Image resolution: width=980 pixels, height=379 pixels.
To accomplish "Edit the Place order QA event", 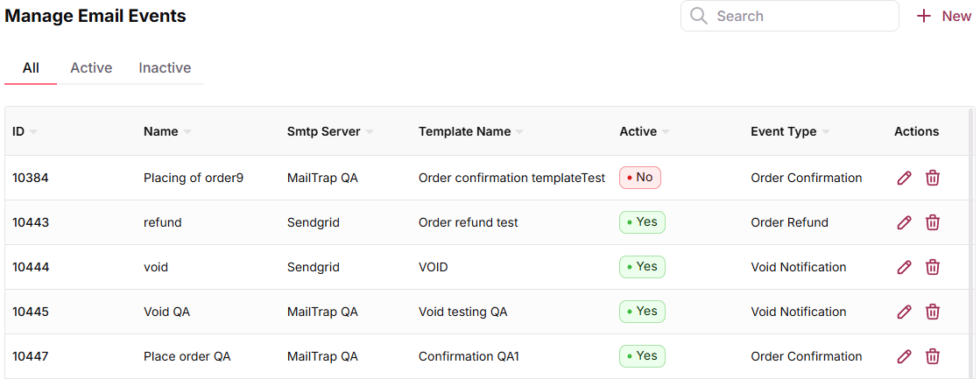I will [904, 356].
